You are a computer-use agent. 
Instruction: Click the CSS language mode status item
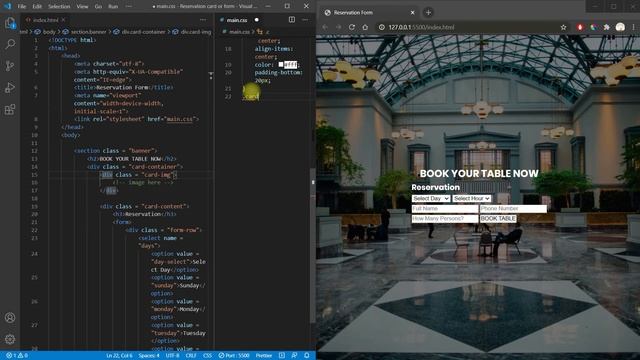pyautogui.click(x=207, y=356)
